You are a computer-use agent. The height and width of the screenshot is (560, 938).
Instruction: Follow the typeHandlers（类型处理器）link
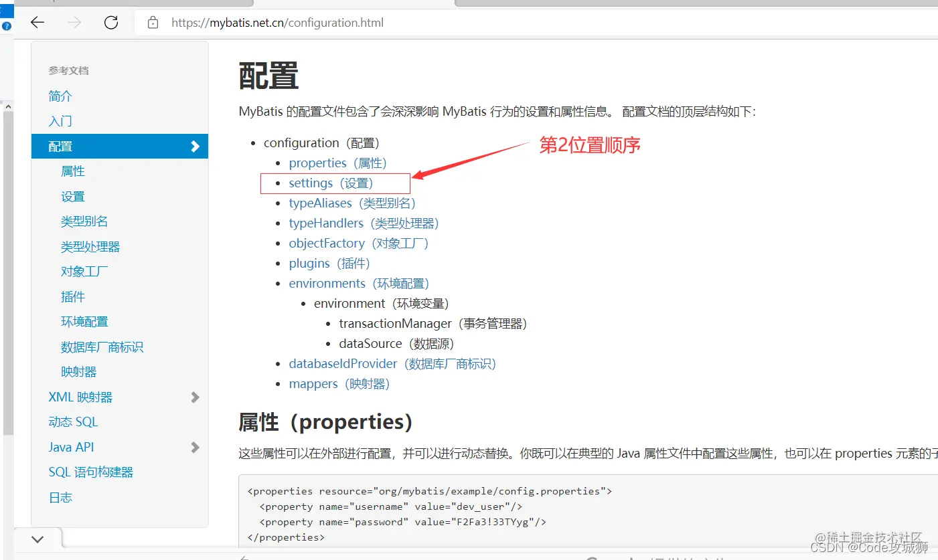tap(364, 223)
